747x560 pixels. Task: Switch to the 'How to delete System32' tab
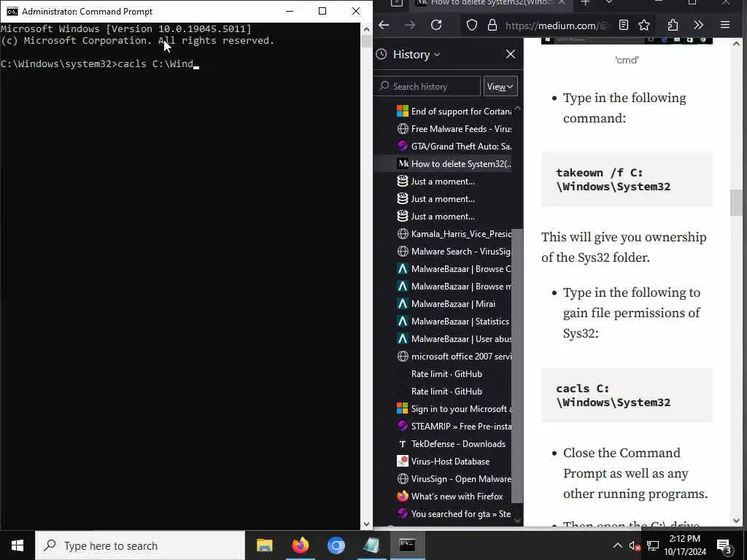(491, 3)
